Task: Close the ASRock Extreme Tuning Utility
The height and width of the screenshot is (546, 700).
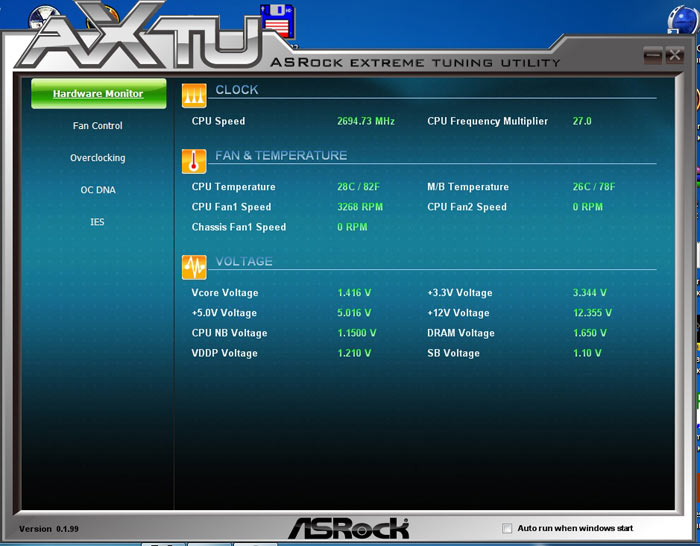Action: coord(675,55)
